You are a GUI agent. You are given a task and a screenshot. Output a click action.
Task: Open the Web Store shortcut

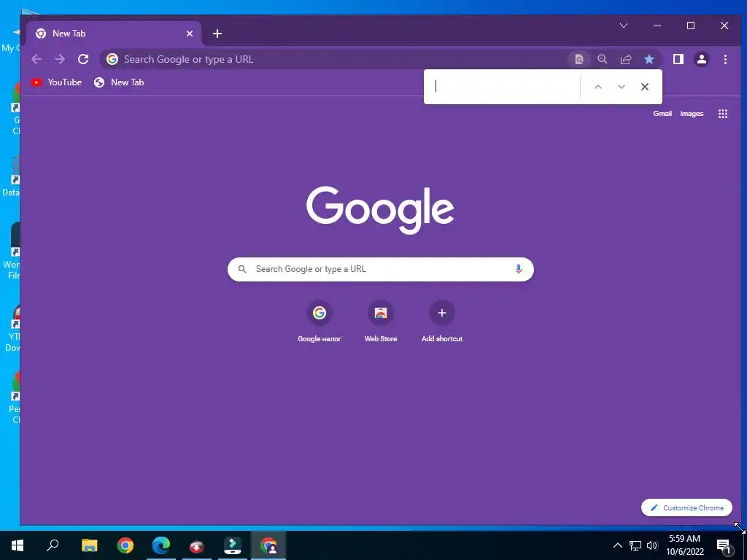pyautogui.click(x=381, y=322)
